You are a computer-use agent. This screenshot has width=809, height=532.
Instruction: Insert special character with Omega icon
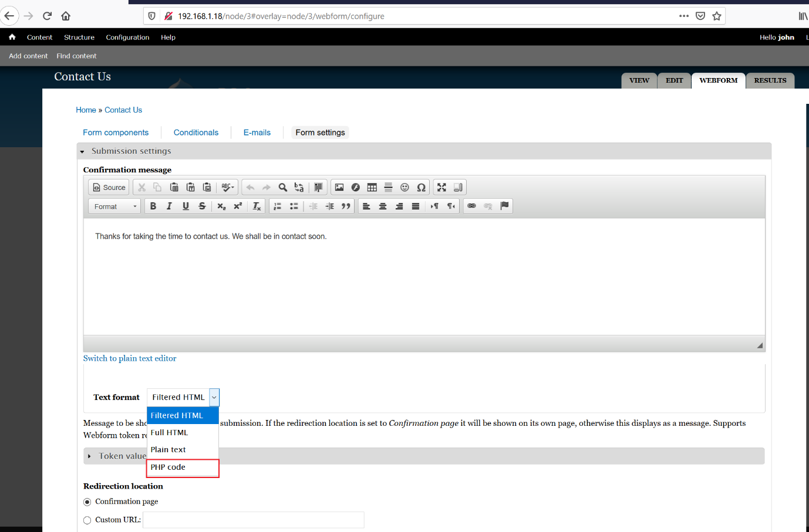click(421, 188)
